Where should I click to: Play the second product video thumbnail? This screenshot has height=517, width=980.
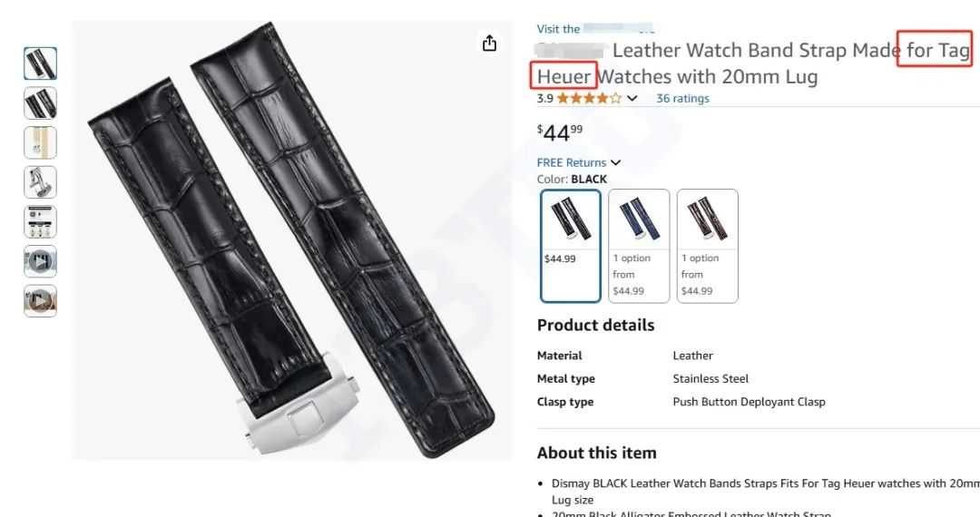(x=41, y=301)
